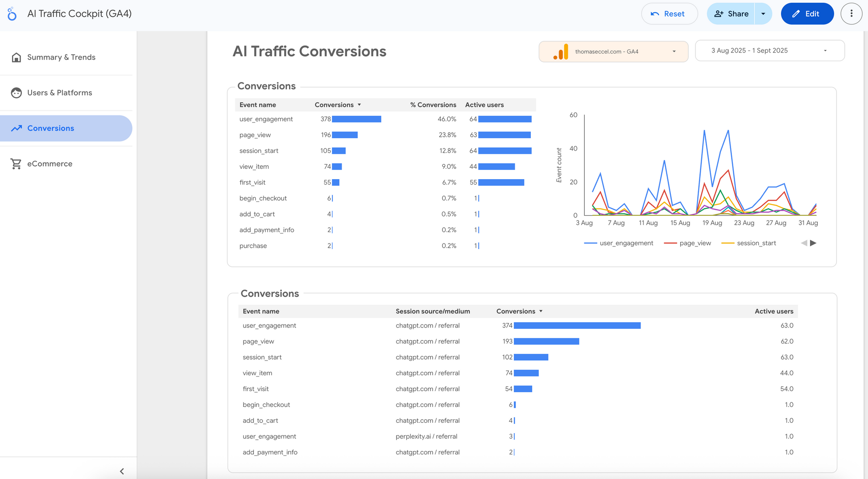
Task: Click the Google Analytics icon in data source selector
Action: point(561,51)
